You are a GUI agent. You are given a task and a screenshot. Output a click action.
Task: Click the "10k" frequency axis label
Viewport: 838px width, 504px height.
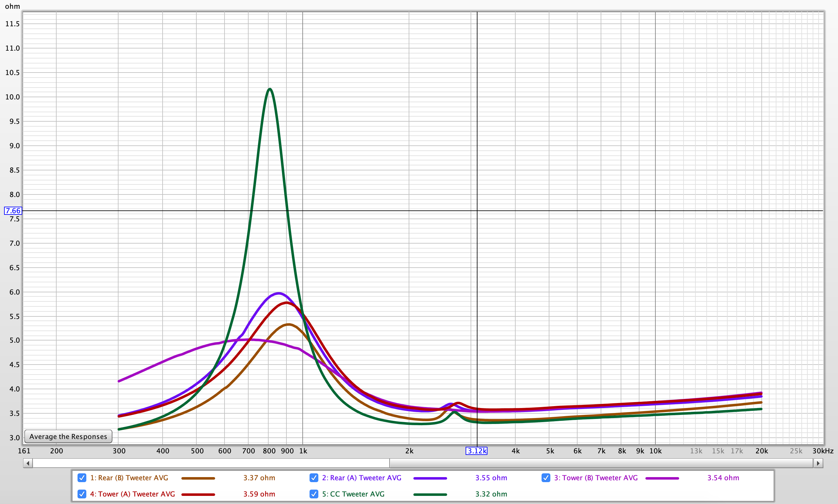point(655,451)
